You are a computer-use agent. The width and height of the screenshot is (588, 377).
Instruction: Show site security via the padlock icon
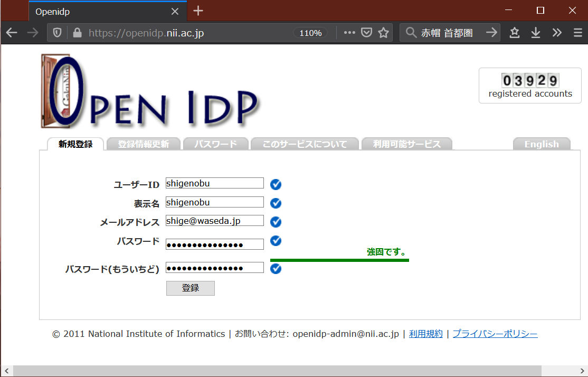[77, 33]
